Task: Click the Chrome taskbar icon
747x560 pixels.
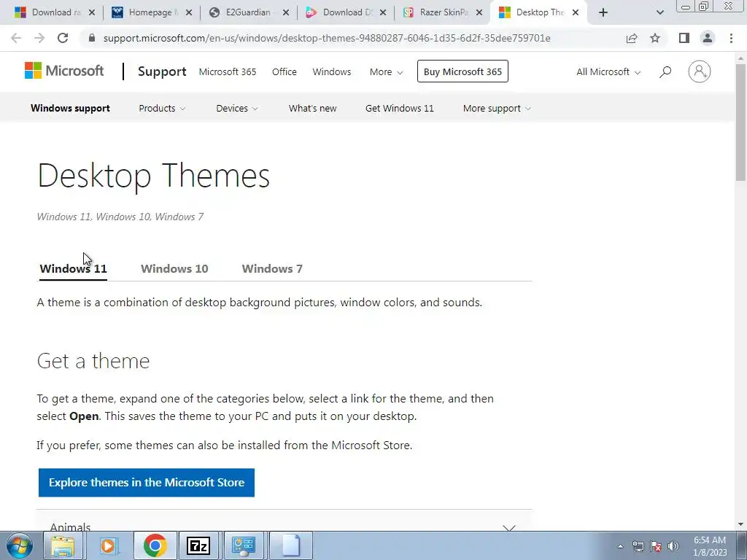Action: 155,545
